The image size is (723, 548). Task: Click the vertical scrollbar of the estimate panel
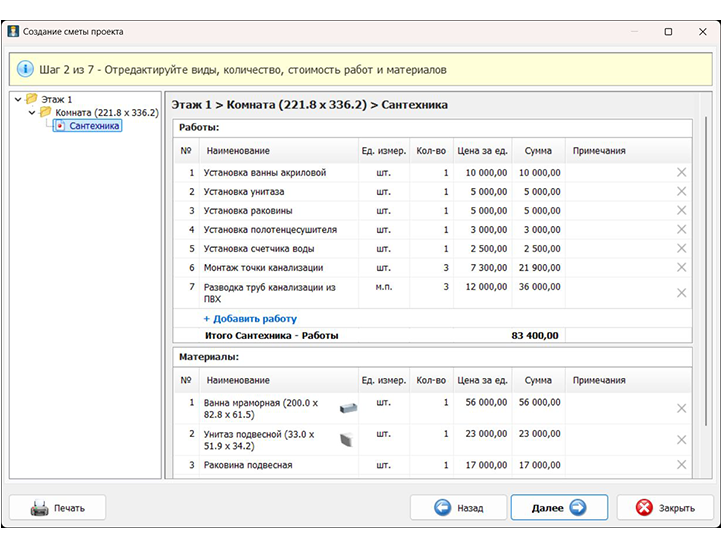click(x=705, y=271)
